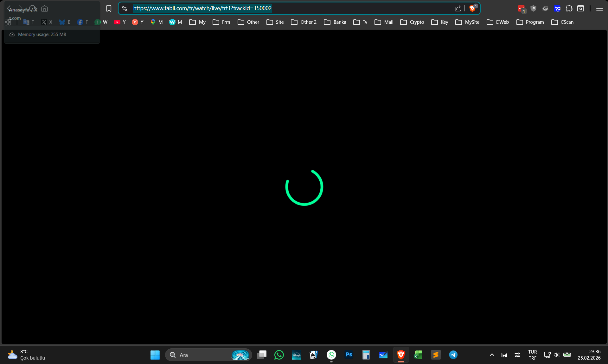The image size is (608, 364).
Task: Expand the Site bookmarks folder
Action: point(275,22)
